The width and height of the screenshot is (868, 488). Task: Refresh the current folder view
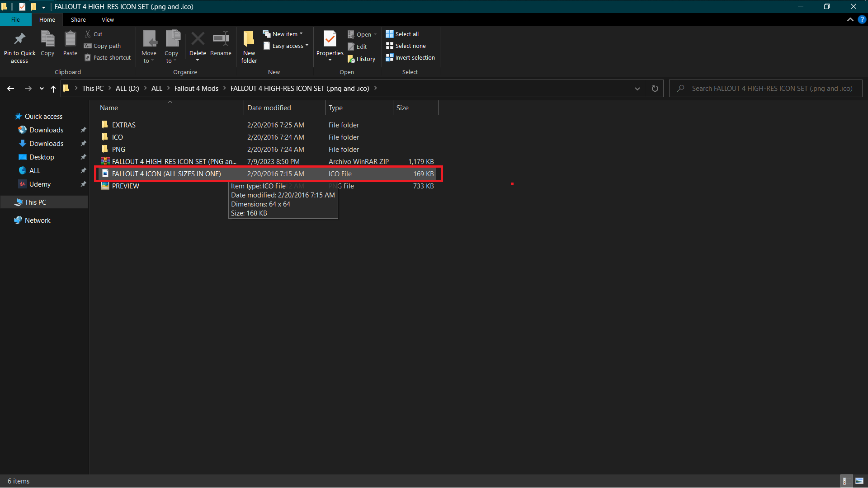tap(655, 89)
